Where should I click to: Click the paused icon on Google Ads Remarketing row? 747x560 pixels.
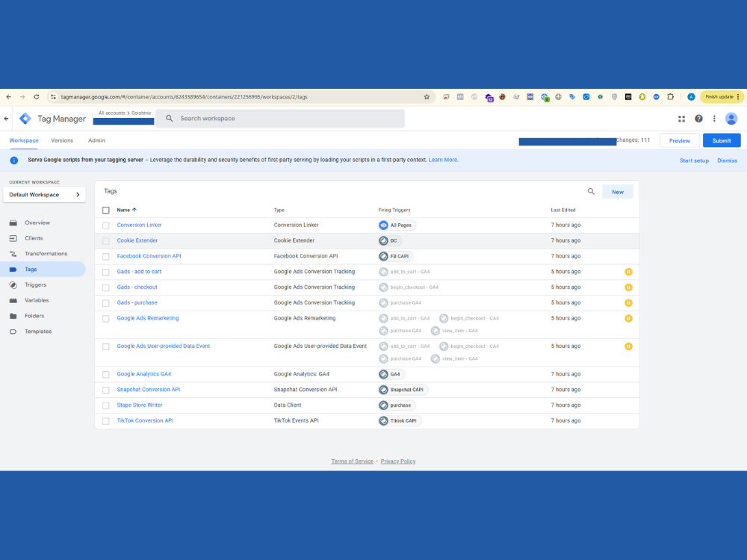click(x=628, y=319)
